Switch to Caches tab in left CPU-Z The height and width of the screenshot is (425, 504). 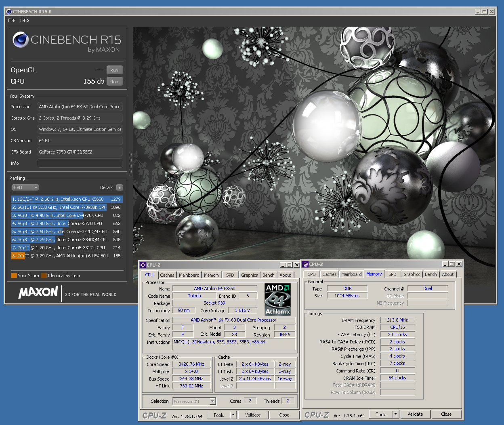point(167,275)
